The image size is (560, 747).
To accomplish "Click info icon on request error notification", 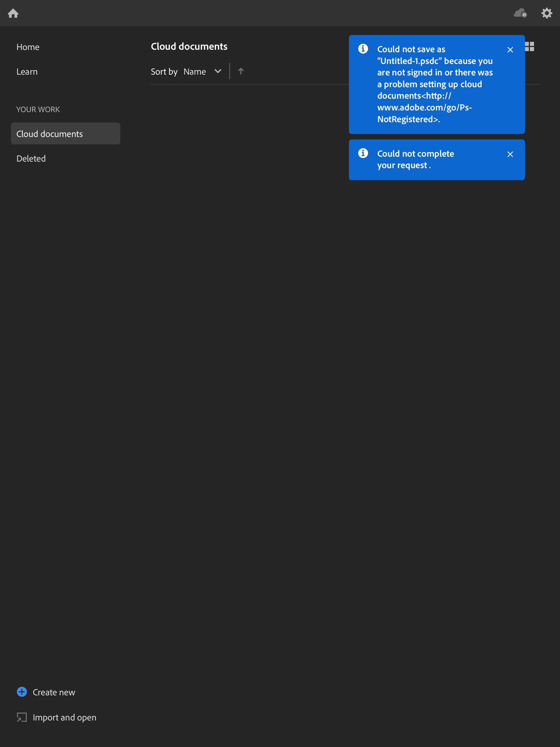I will [x=363, y=153].
